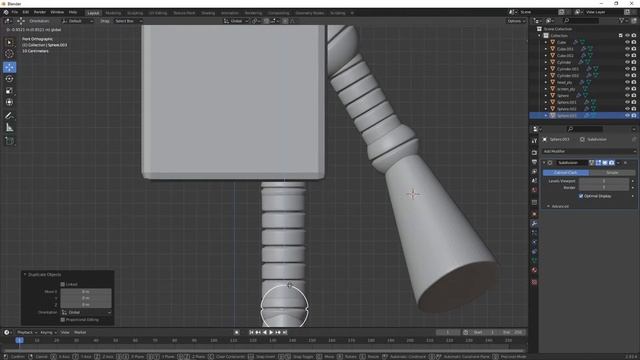Screen dimensions: 640x360
Task: Open the Object Data properties tab
Action: pyautogui.click(x=534, y=261)
